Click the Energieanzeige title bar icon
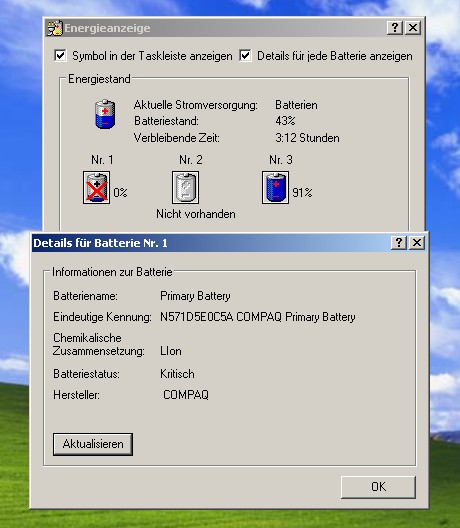 tap(55, 28)
